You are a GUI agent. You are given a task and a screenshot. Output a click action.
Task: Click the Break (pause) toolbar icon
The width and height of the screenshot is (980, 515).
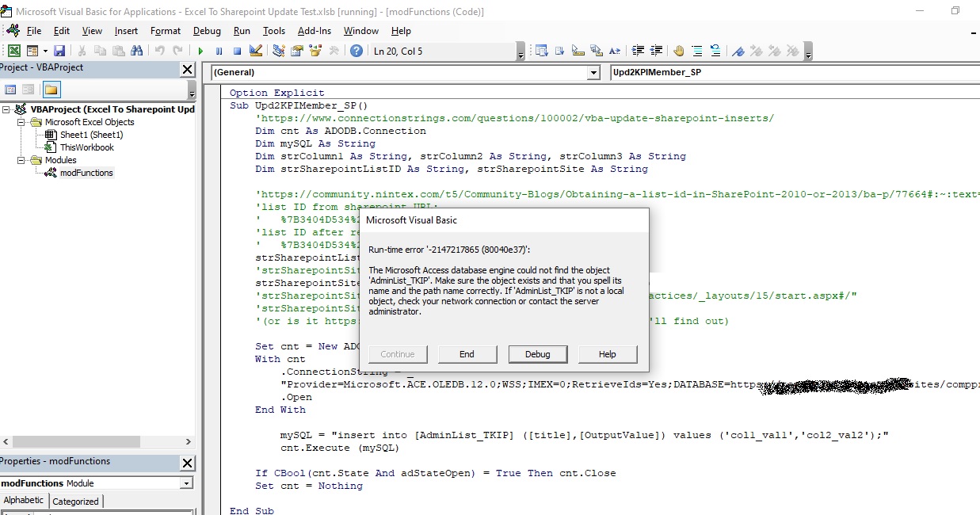point(219,51)
